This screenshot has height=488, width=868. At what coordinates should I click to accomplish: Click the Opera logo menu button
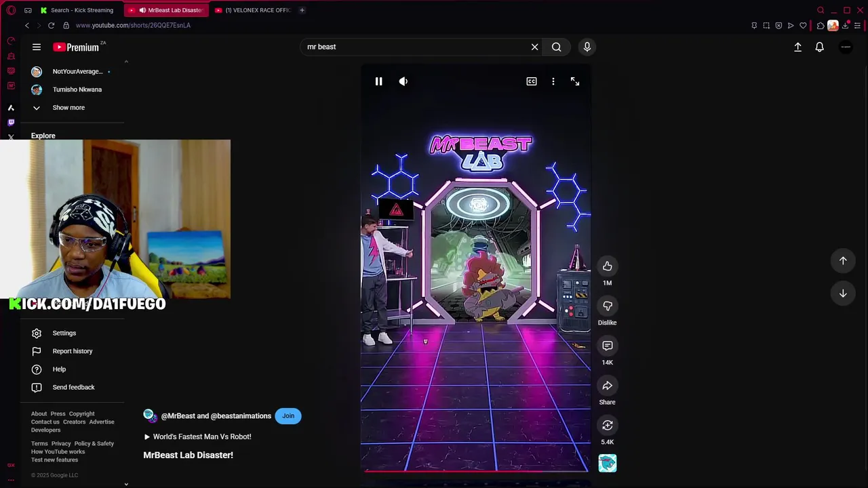11,10
